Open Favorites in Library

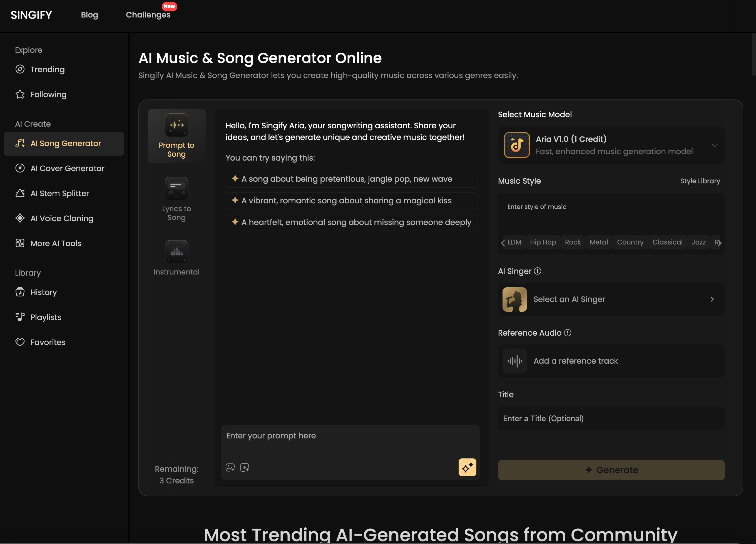click(64, 342)
